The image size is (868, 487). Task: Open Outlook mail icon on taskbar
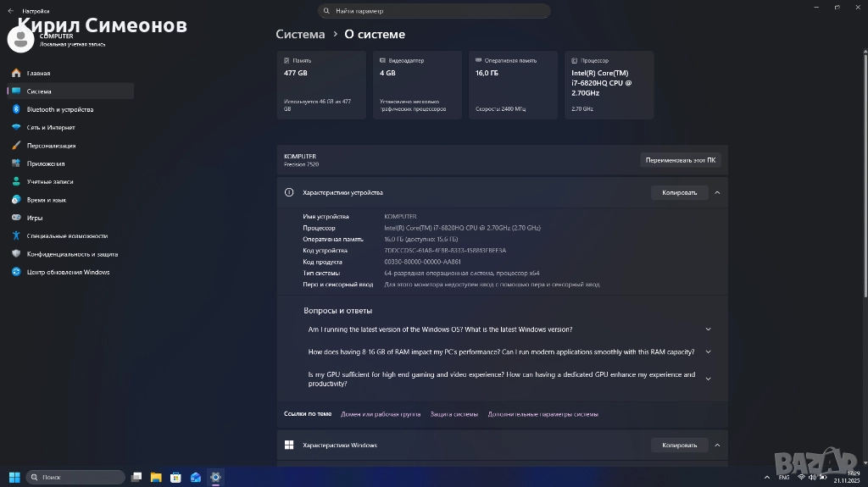(x=196, y=477)
